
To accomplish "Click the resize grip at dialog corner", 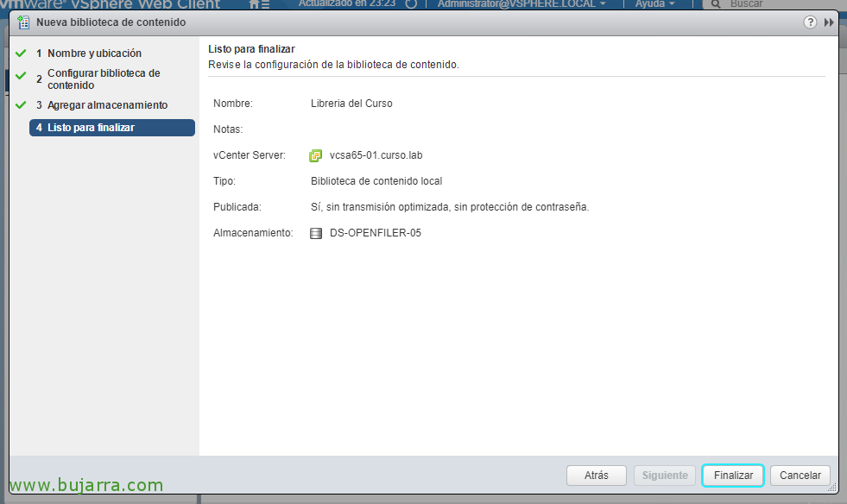I will tap(832, 488).
